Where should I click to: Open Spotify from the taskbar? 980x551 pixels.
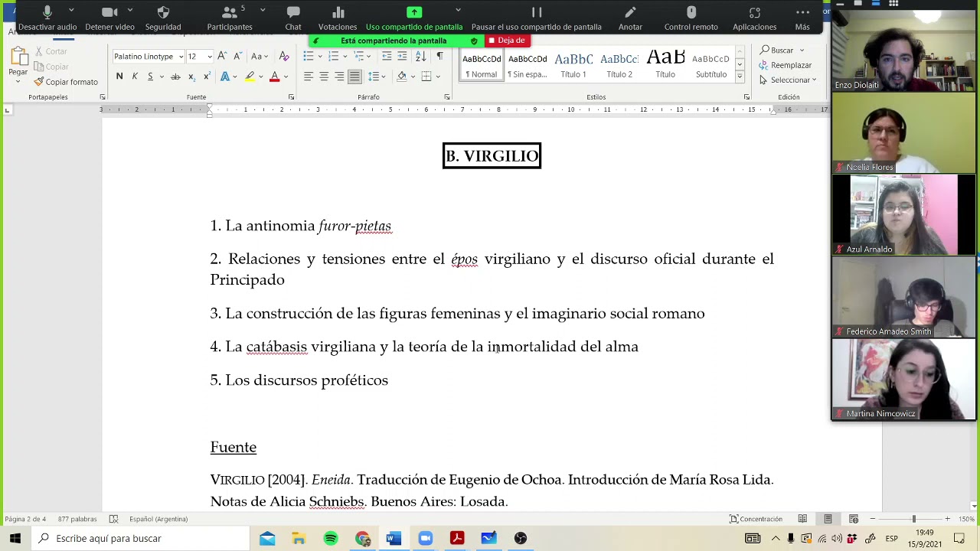[331, 539]
